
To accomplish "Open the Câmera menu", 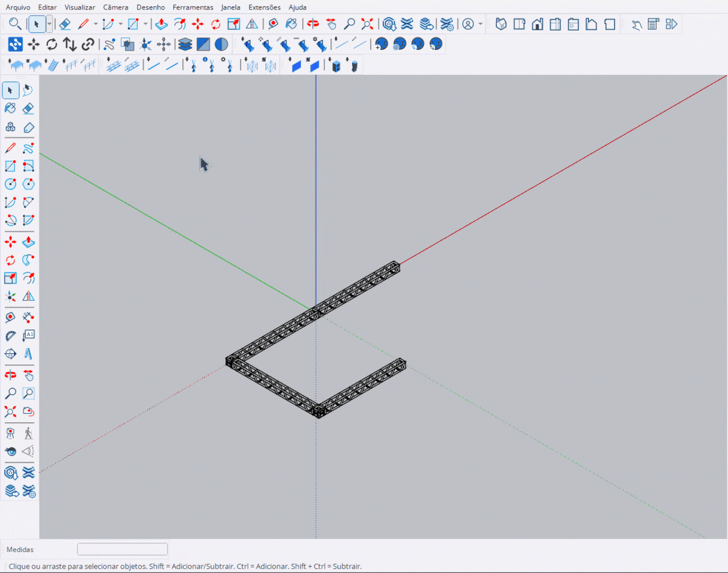I will 116,7.
